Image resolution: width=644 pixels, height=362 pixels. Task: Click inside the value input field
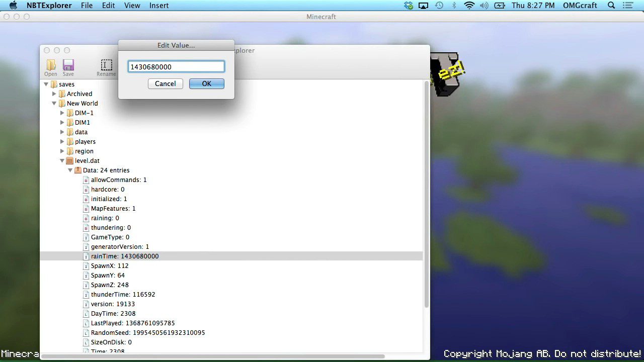176,66
